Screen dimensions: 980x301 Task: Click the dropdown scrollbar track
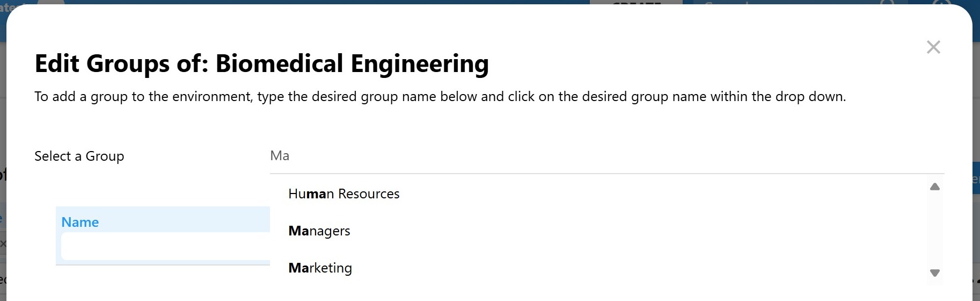(934, 231)
